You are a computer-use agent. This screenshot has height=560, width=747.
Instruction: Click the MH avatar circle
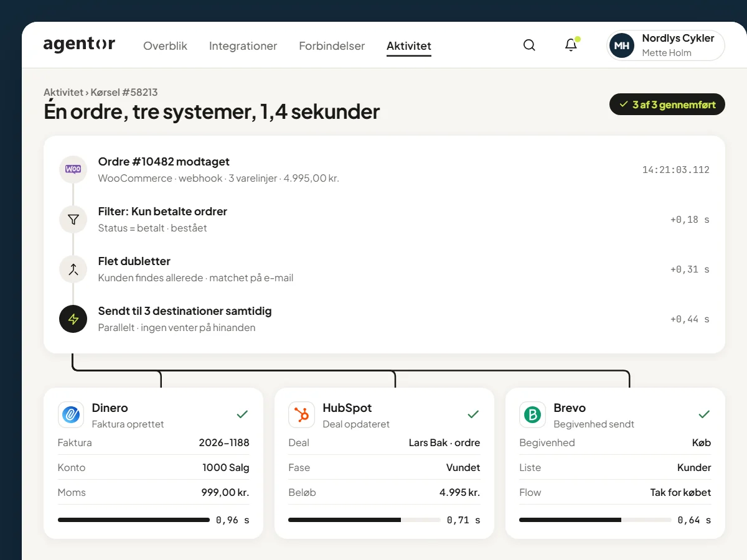coord(622,46)
